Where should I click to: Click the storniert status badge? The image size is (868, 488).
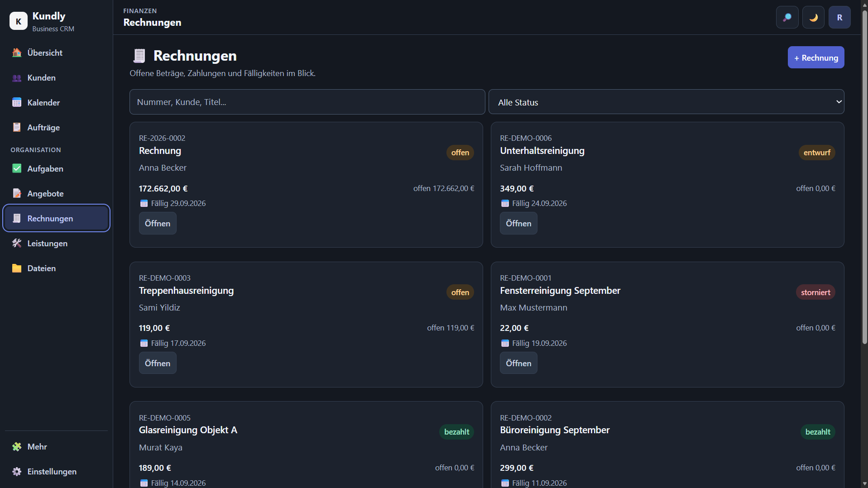coord(815,292)
